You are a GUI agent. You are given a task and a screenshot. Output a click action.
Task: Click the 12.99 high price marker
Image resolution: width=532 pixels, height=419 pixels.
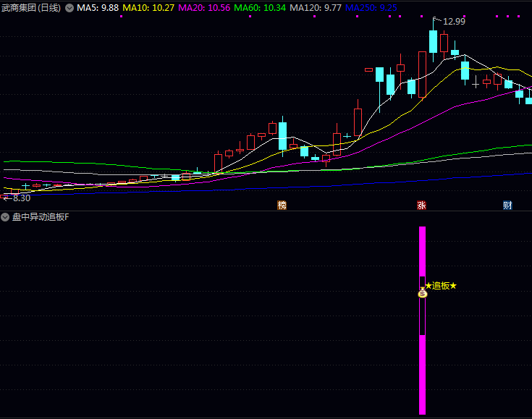[x=454, y=22]
